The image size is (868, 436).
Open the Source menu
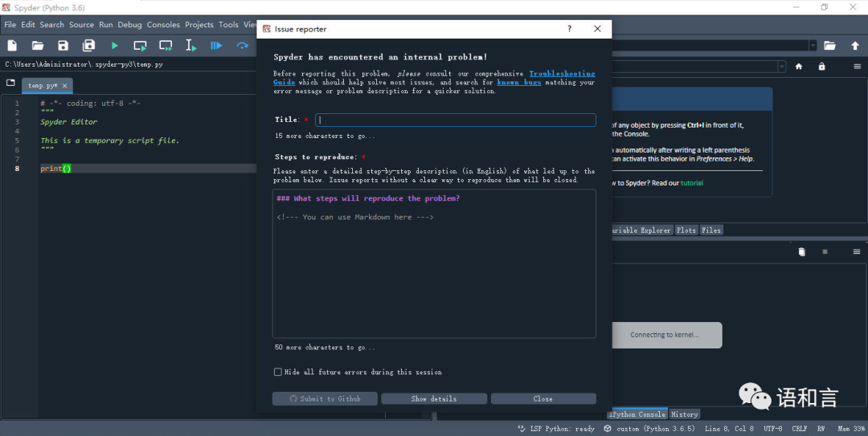81,24
